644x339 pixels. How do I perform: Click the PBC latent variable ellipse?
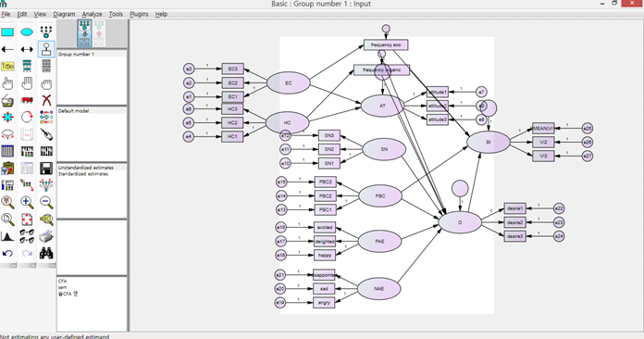380,196
